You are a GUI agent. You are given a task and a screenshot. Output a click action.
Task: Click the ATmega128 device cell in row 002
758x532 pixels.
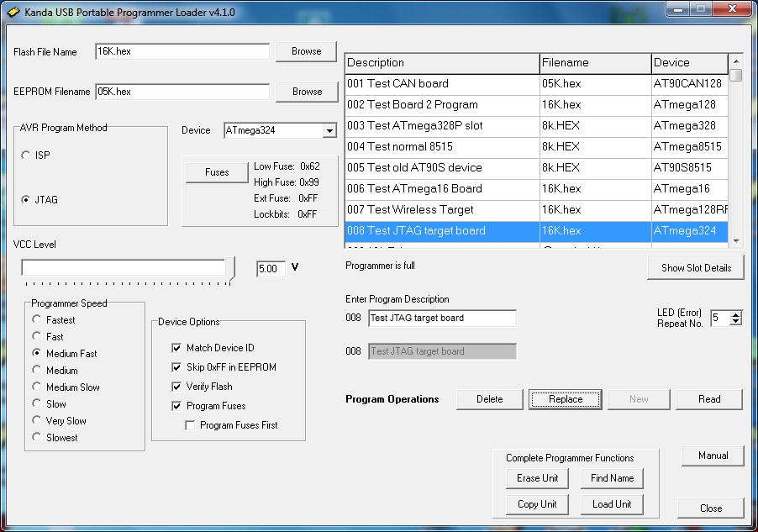click(690, 105)
